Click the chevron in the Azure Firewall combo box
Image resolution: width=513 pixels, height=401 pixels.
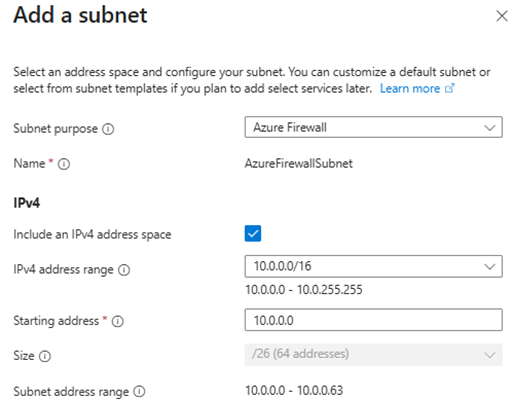(490, 128)
